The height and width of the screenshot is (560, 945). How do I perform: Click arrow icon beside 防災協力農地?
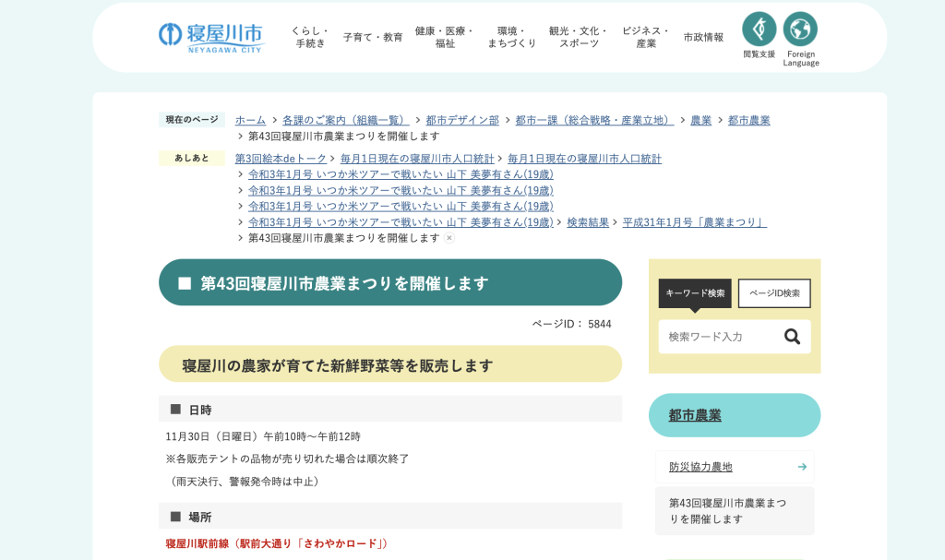coord(802,467)
